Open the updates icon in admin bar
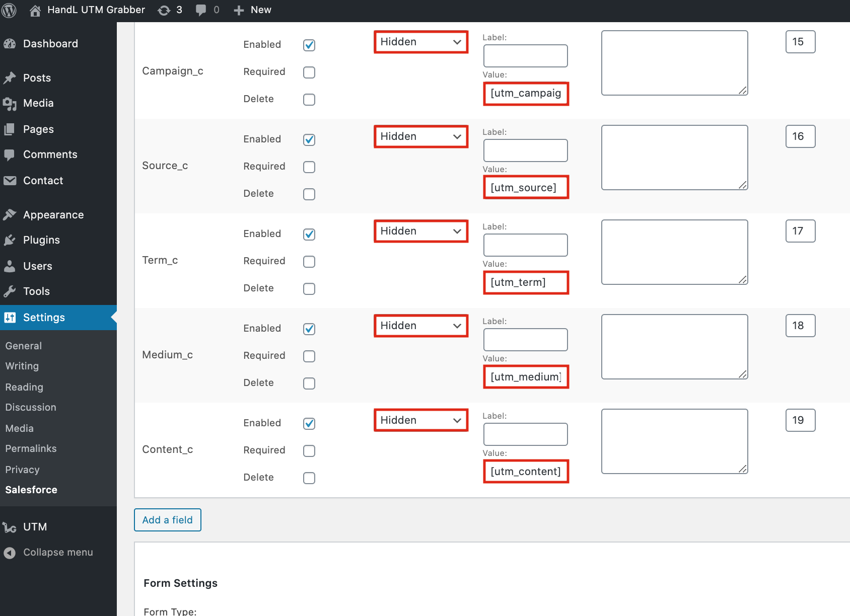The width and height of the screenshot is (850, 616). 164,10
